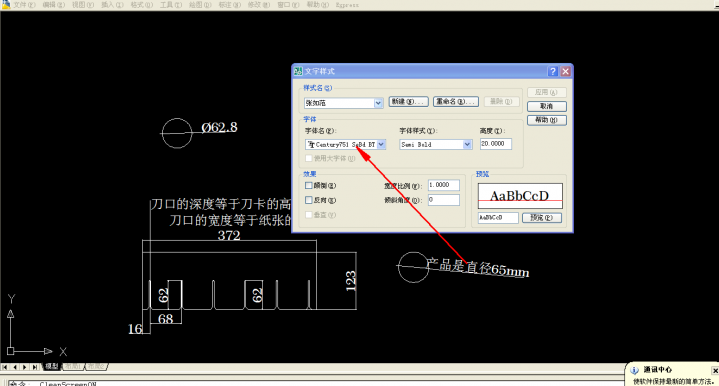Screen dimensions: 719x386
Task: Expand the 样式名 style name dropdown
Action: [378, 103]
